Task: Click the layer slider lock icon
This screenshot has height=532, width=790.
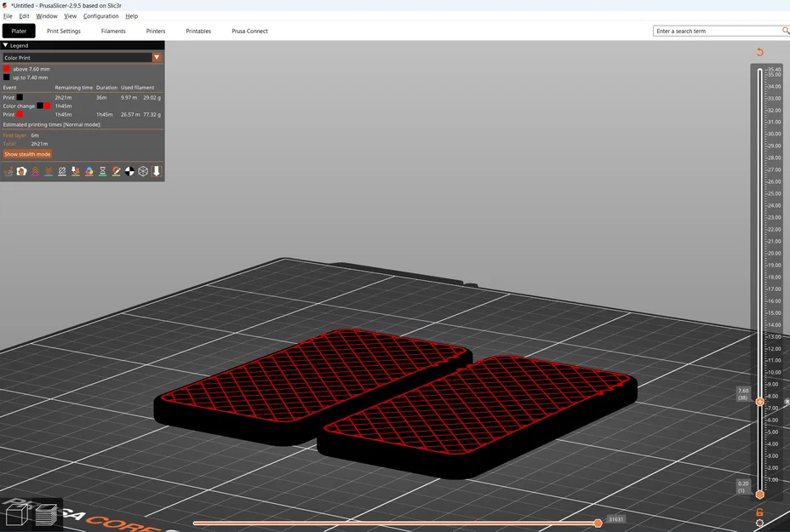Action: pyautogui.click(x=759, y=512)
